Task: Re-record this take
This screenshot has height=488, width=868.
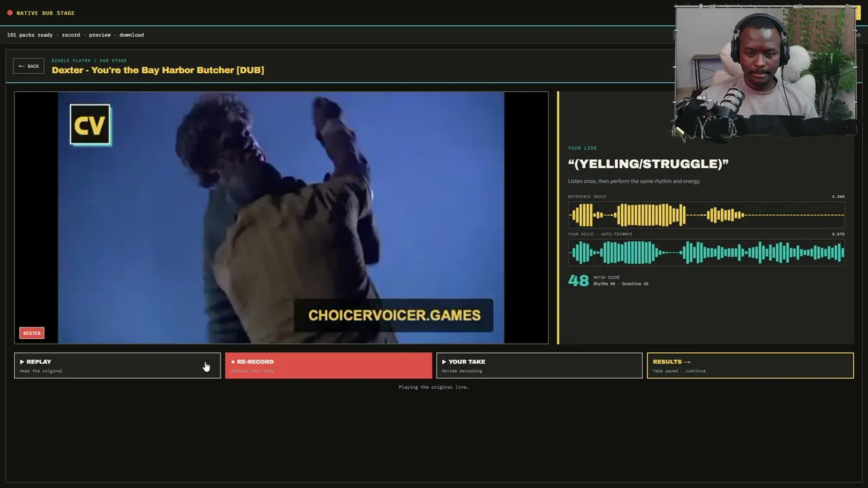Action: coord(328,365)
